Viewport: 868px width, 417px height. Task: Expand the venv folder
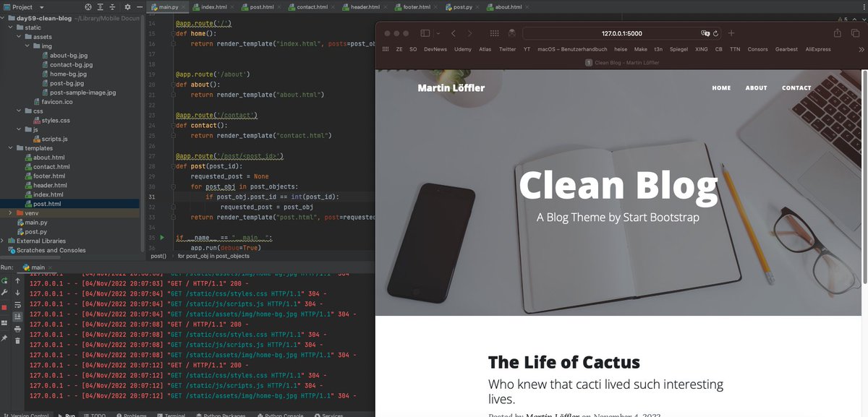(x=12, y=213)
